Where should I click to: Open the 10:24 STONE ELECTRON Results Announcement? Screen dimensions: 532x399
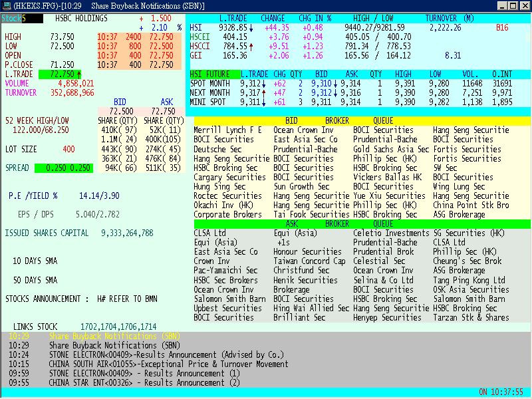pos(146,355)
